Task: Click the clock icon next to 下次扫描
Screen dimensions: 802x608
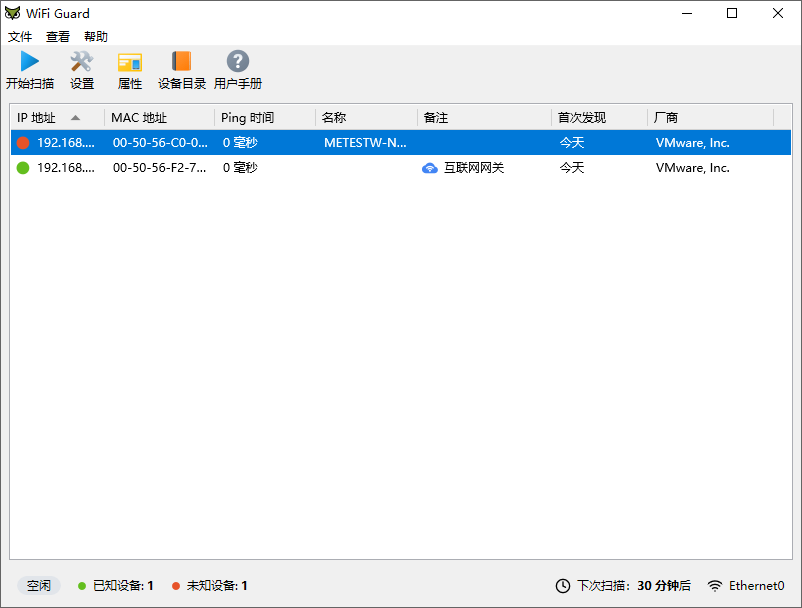Action: (563, 586)
